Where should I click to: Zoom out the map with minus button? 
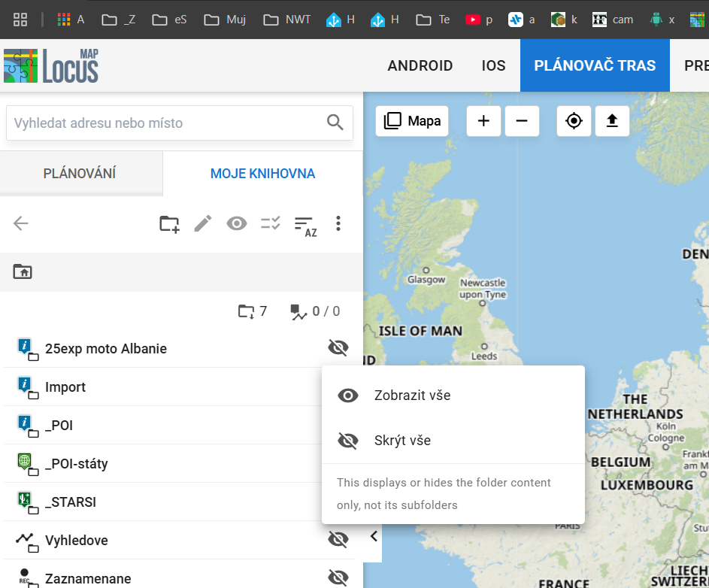click(x=522, y=121)
